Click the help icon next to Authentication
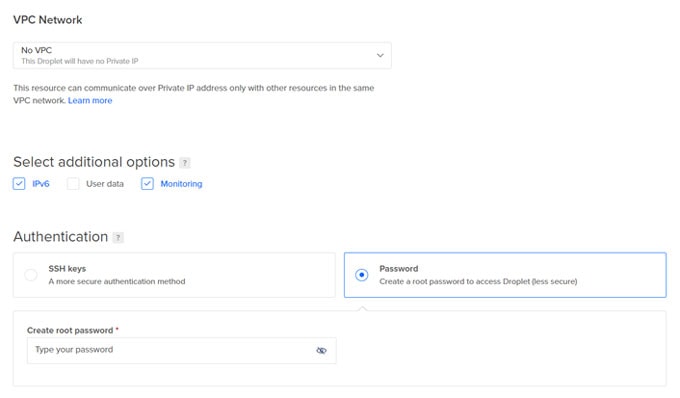The width and height of the screenshot is (680, 398). coord(118,237)
